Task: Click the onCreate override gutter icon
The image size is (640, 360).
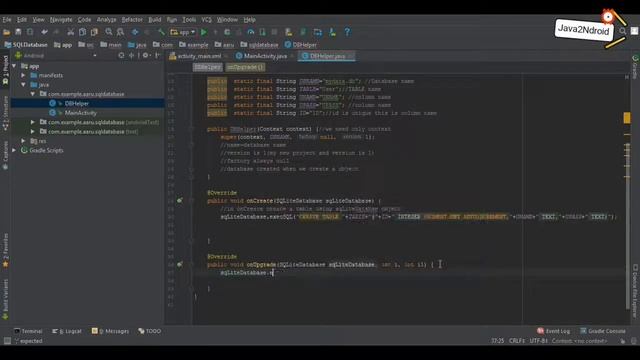Action: (x=180, y=200)
